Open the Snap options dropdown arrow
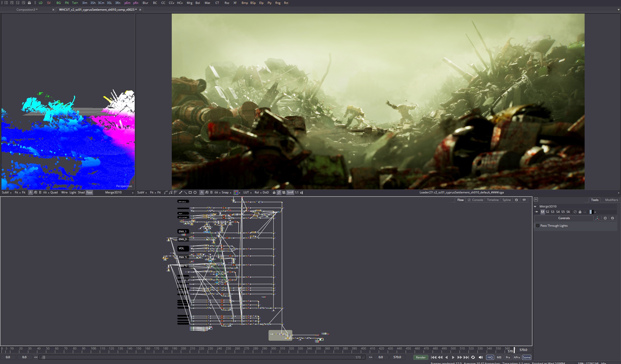This screenshot has height=364, width=621. tap(231, 193)
